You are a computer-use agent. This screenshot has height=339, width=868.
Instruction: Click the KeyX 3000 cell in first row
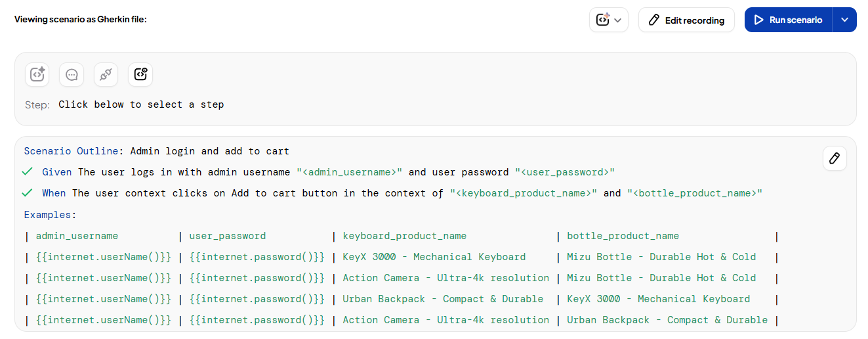coord(434,257)
